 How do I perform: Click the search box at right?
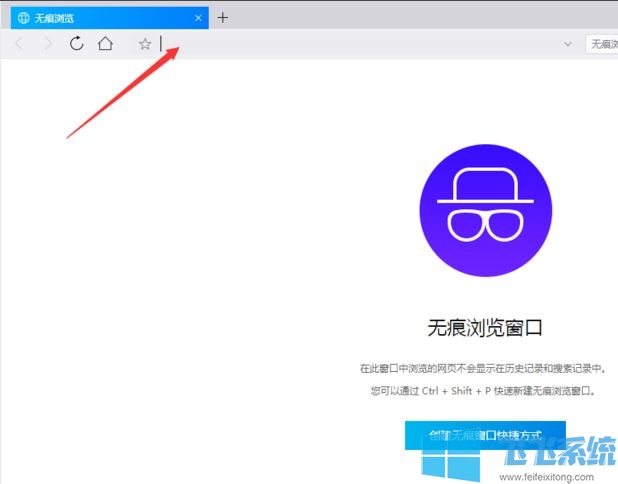[x=602, y=44]
